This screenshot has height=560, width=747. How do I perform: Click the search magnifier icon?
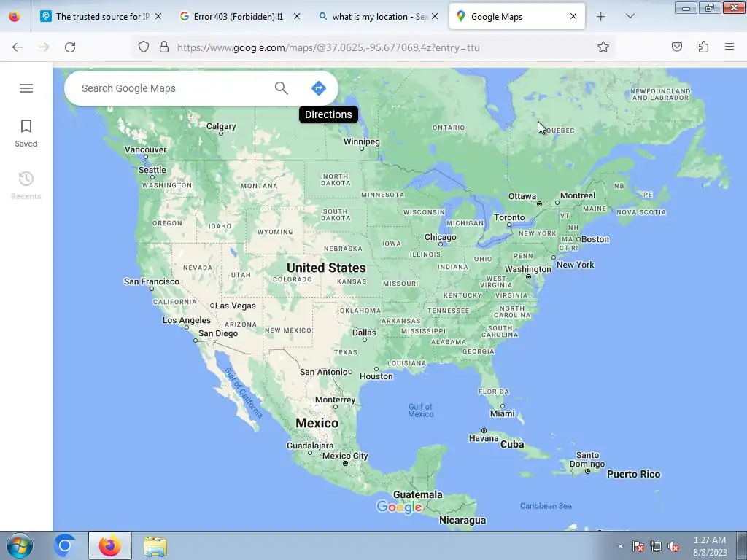[x=281, y=88]
